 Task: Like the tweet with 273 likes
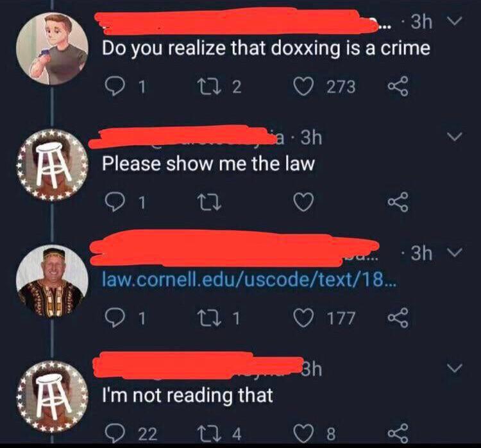[x=303, y=86]
